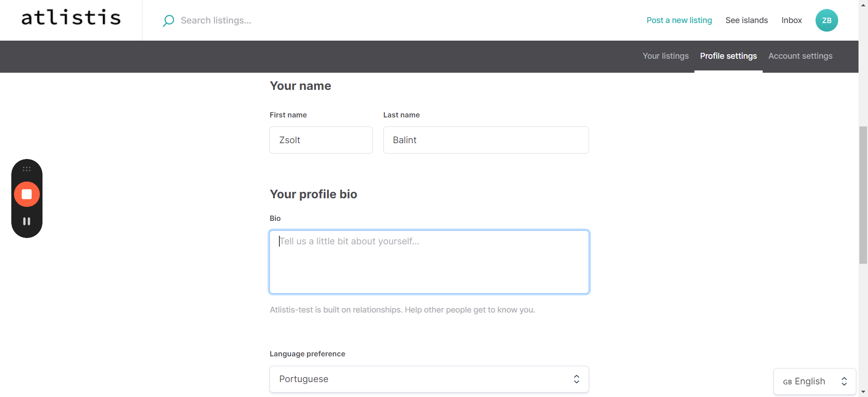Expand the Portuguese language preference dropdown

[x=429, y=379]
